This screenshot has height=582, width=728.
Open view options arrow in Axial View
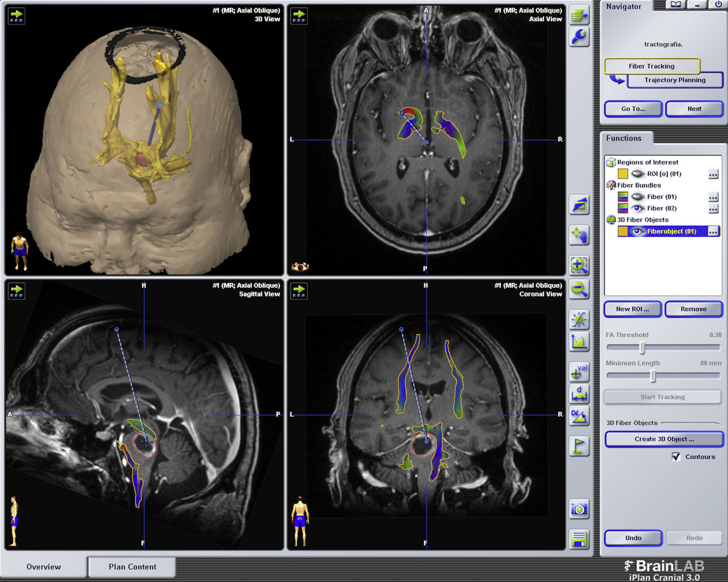[299, 16]
